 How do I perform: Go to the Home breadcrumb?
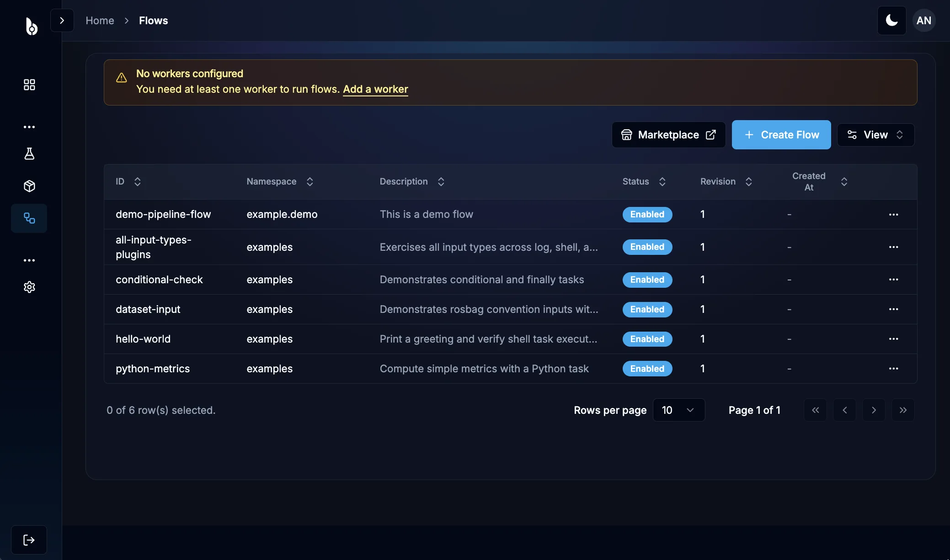[x=100, y=21]
